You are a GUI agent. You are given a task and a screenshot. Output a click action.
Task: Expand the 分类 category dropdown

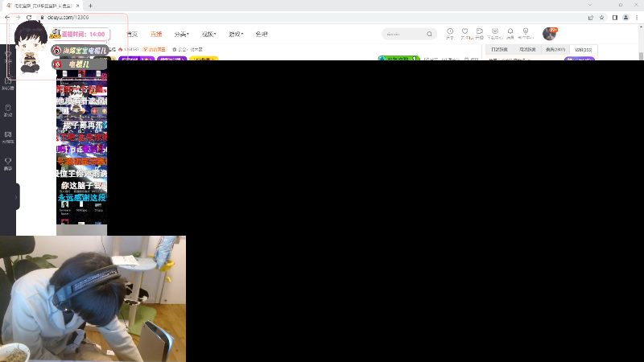pyautogui.click(x=182, y=34)
